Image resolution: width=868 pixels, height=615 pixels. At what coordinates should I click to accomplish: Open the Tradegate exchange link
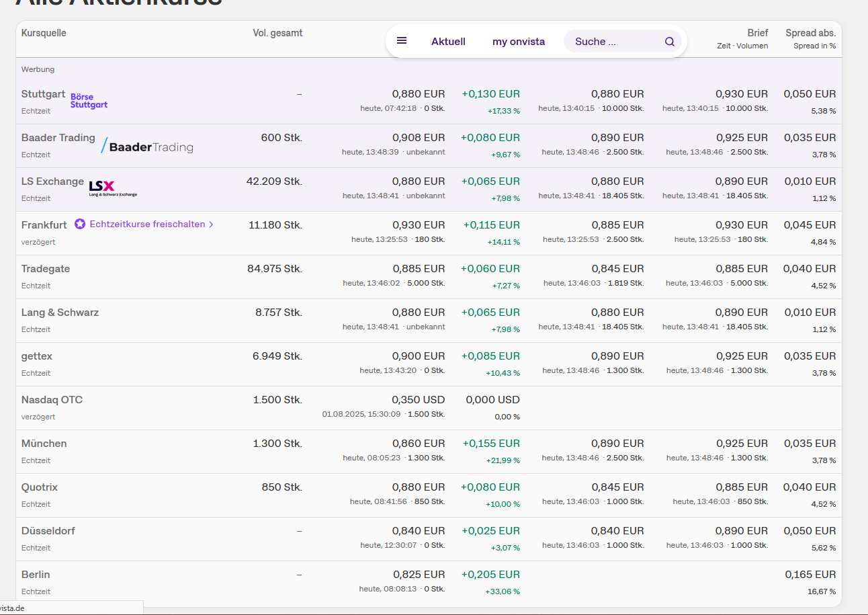[x=46, y=269]
